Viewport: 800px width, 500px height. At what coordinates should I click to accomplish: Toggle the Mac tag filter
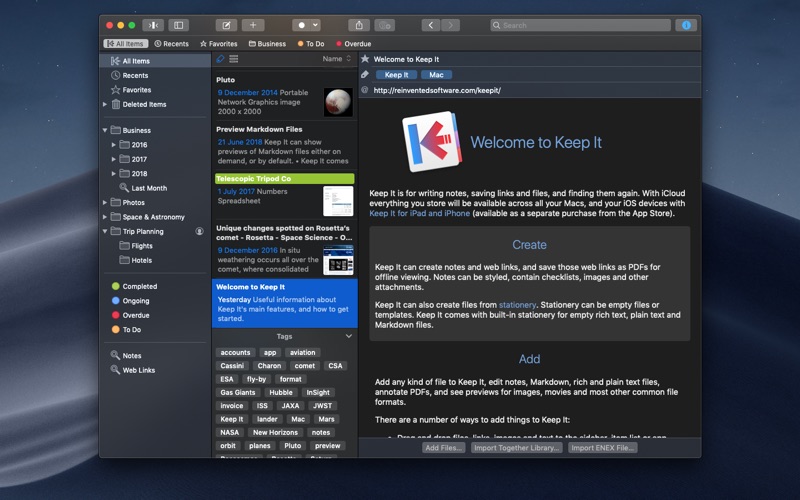[437, 75]
